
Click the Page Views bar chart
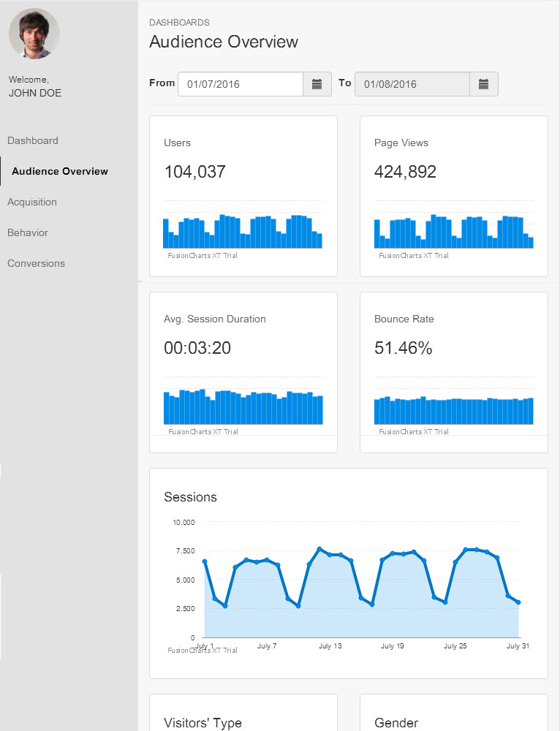pos(453,232)
